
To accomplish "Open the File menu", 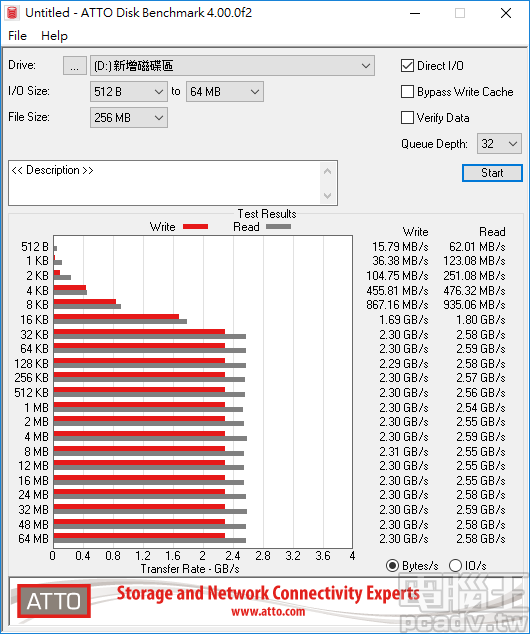I will 17,36.
